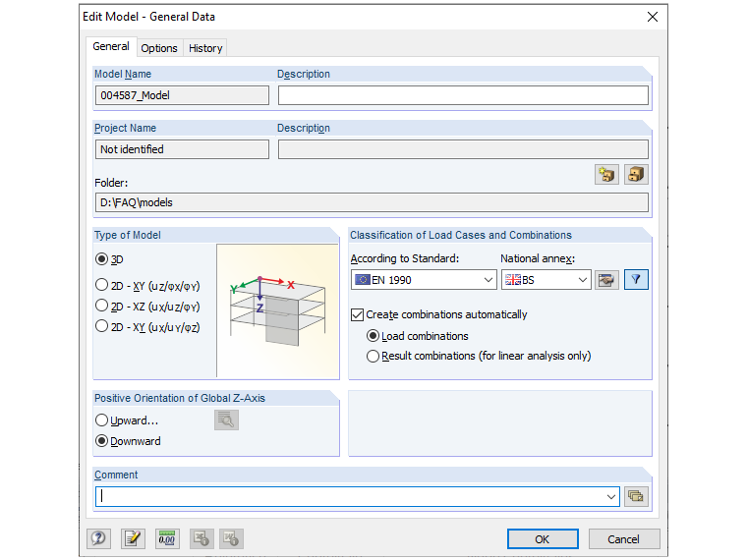This screenshot has height=560, width=747.
Task: Set Z-axis orientation to Upward
Action: (x=127, y=420)
